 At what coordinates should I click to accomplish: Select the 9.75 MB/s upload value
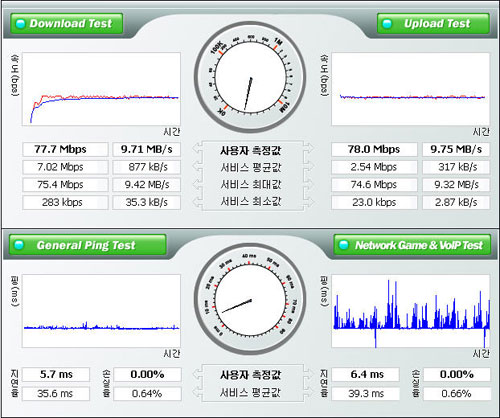click(x=456, y=149)
